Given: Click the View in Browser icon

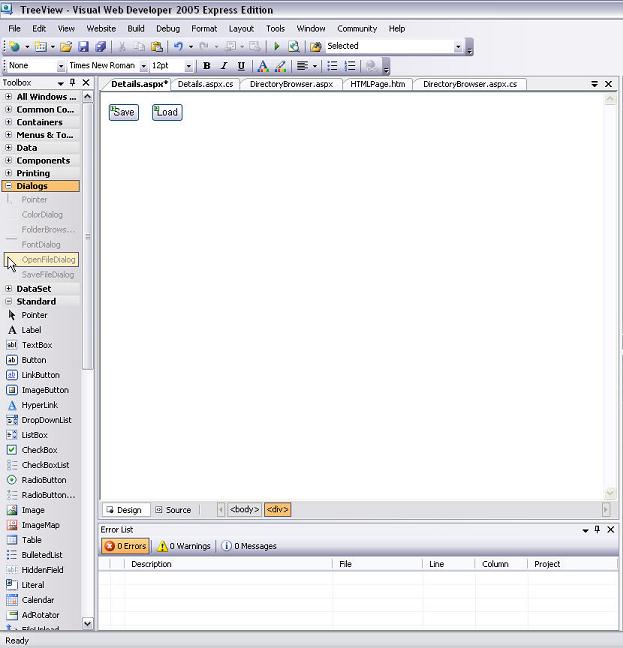Looking at the screenshot, I should [294, 47].
